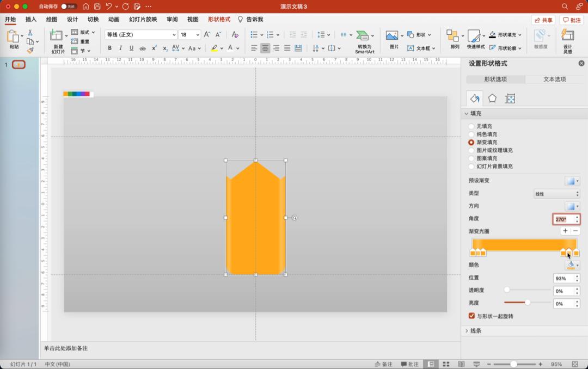Screen dimensions: 588x369
Task: Click the Format Painter brush icon
Action: pyautogui.click(x=30, y=51)
